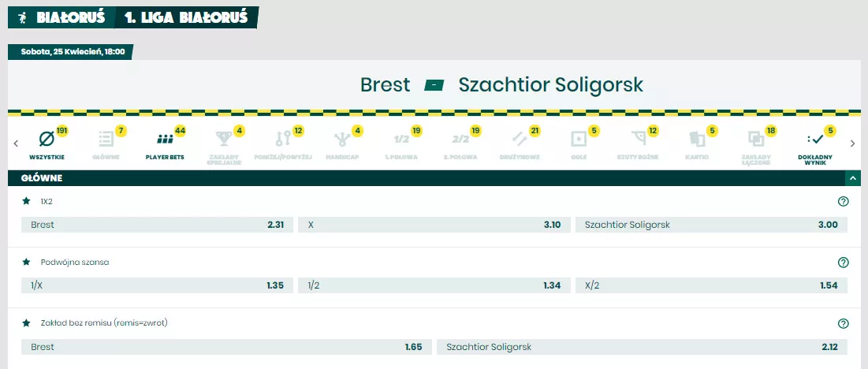Viewport: 868px width, 369px height.
Task: Star the Podwójna szansa market
Action: tap(26, 262)
